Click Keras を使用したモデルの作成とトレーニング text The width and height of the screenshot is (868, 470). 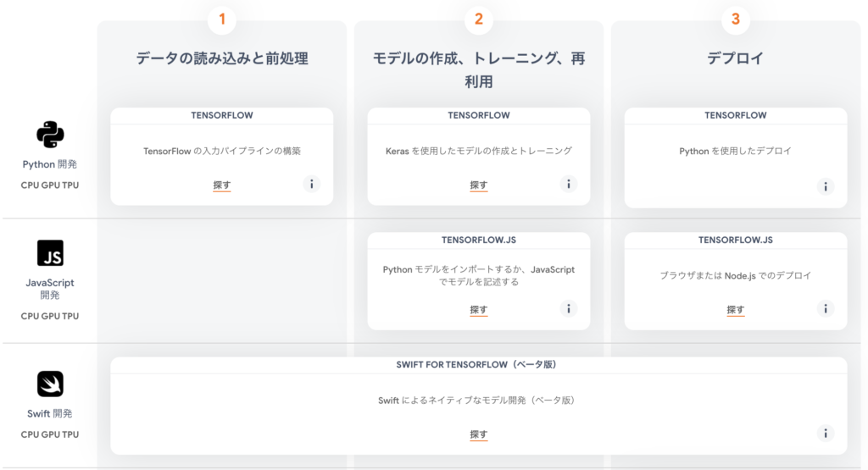pyautogui.click(x=479, y=151)
